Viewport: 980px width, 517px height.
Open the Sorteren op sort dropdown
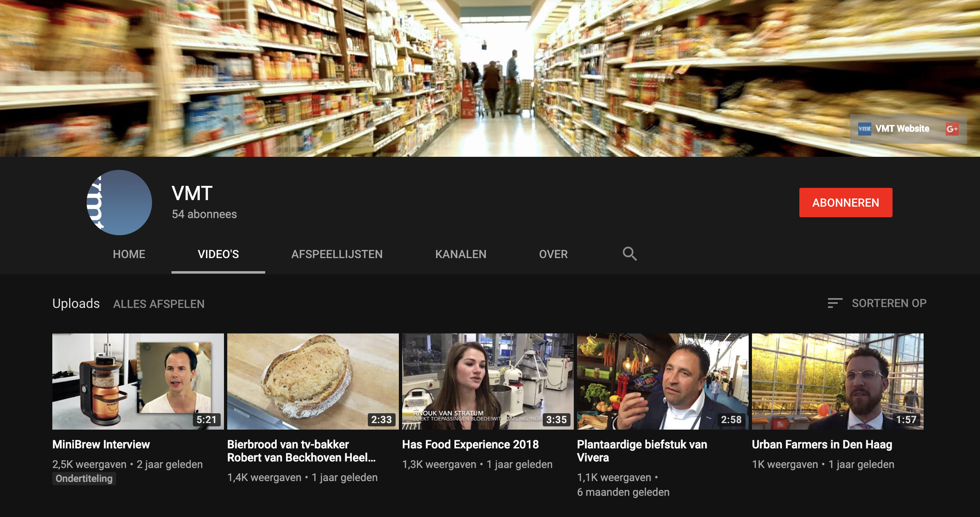(889, 303)
